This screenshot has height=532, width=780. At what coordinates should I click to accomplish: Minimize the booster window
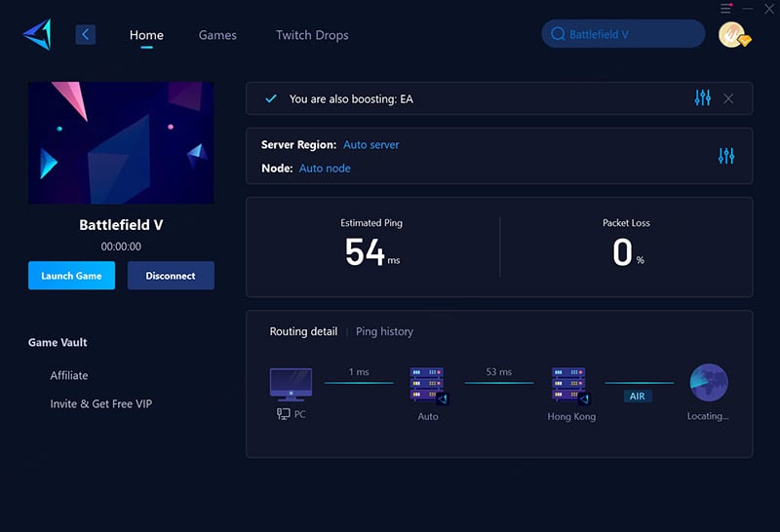point(748,9)
